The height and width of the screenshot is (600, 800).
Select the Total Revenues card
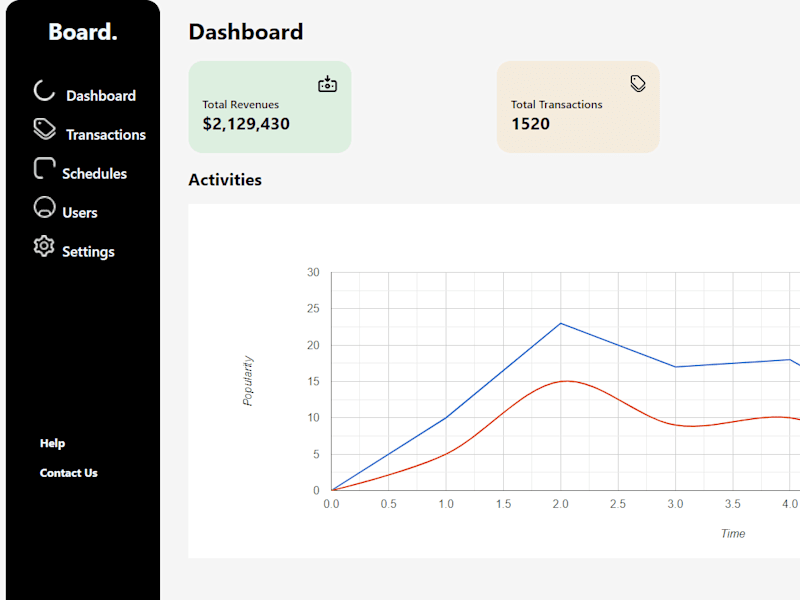270,107
